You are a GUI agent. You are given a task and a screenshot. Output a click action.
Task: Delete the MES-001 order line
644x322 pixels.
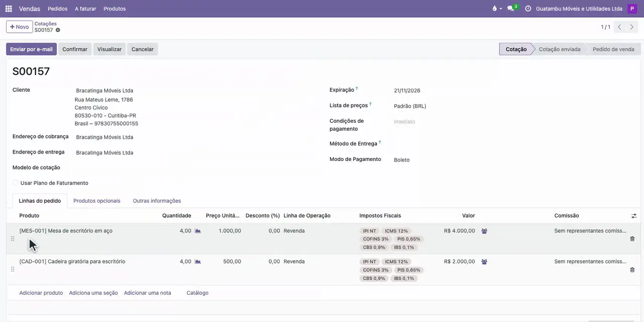(632, 239)
